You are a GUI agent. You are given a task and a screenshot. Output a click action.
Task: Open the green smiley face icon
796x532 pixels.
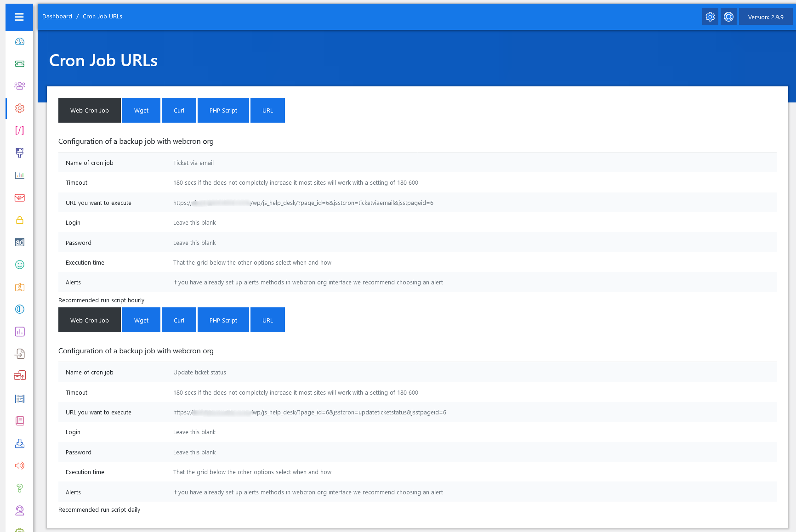click(19, 265)
